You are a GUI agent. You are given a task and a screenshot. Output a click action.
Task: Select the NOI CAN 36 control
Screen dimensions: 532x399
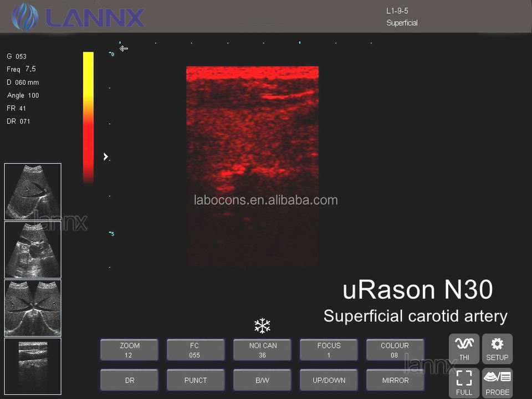(262, 350)
